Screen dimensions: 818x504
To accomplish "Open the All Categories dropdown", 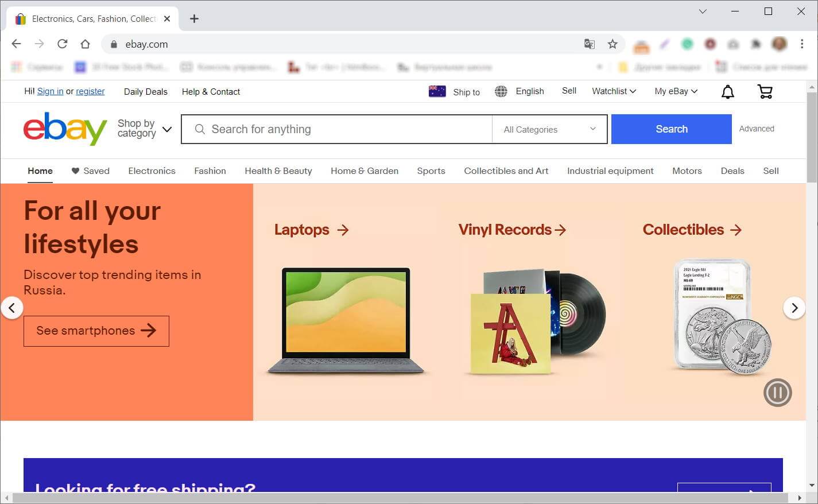I will (x=549, y=129).
